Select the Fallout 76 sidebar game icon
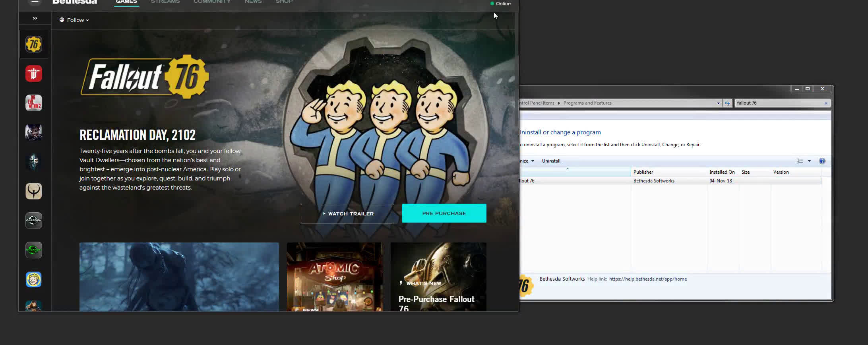 point(34,44)
